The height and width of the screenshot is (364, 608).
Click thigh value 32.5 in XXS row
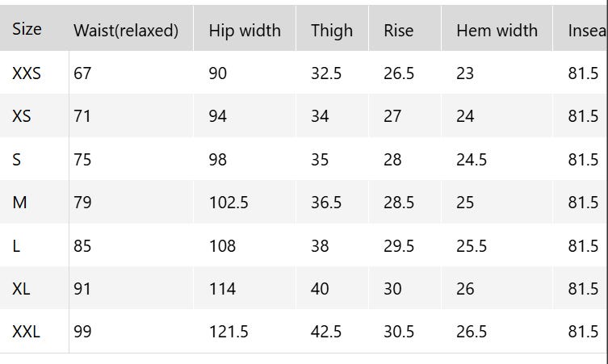pyautogui.click(x=326, y=73)
